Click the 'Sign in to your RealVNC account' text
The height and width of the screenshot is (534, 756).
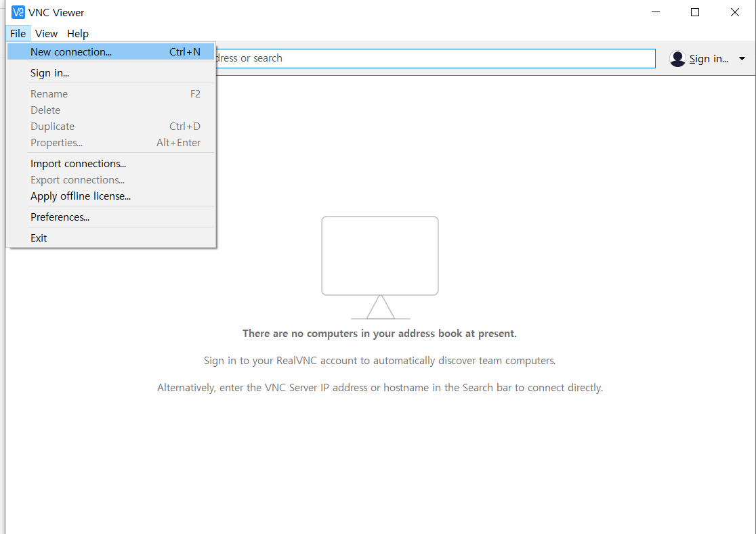[379, 361]
